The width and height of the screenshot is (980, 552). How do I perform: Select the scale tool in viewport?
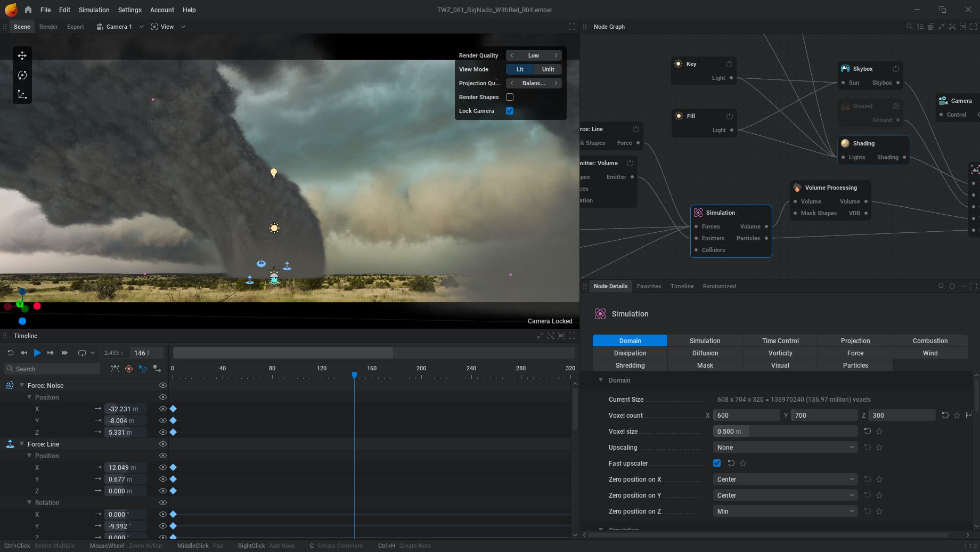click(22, 94)
